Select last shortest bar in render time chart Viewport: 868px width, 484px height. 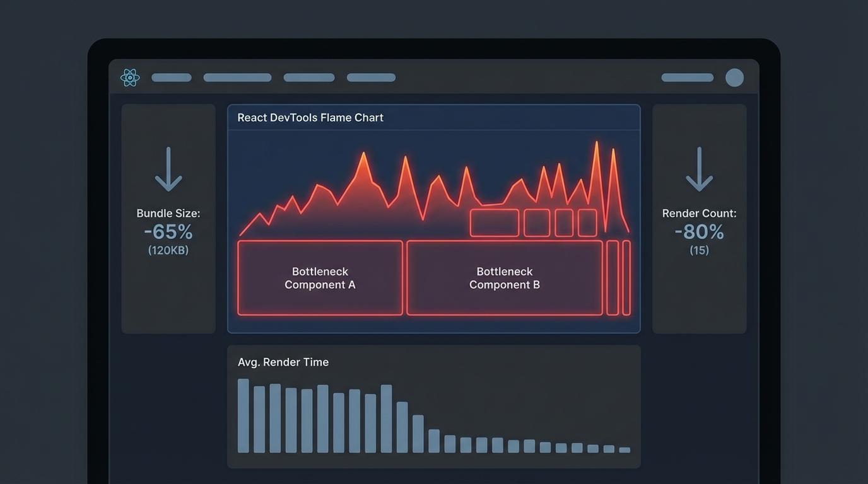pos(625,450)
